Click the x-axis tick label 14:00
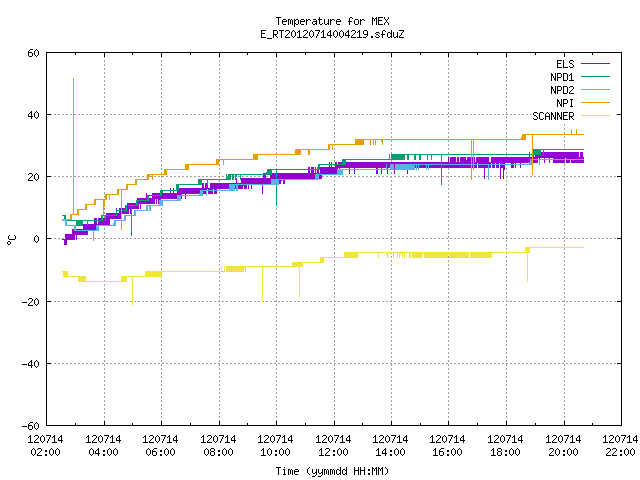This screenshot has width=640, height=480. (x=391, y=452)
